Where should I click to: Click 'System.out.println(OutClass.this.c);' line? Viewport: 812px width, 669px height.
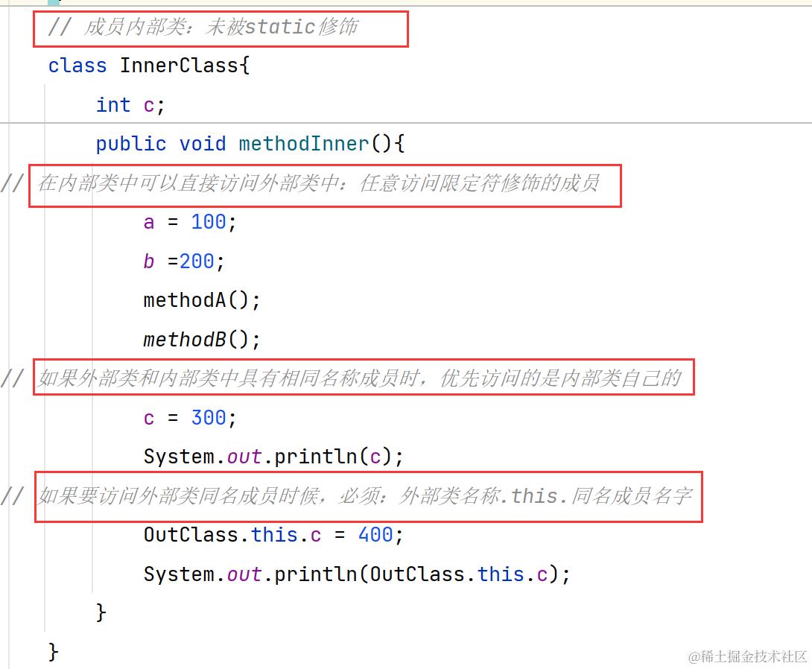[357, 574]
